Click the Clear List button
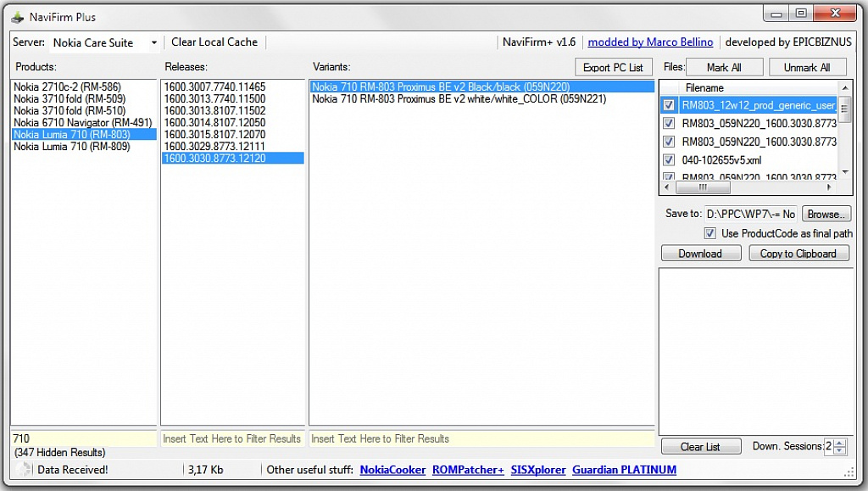The width and height of the screenshot is (868, 491). click(x=701, y=447)
